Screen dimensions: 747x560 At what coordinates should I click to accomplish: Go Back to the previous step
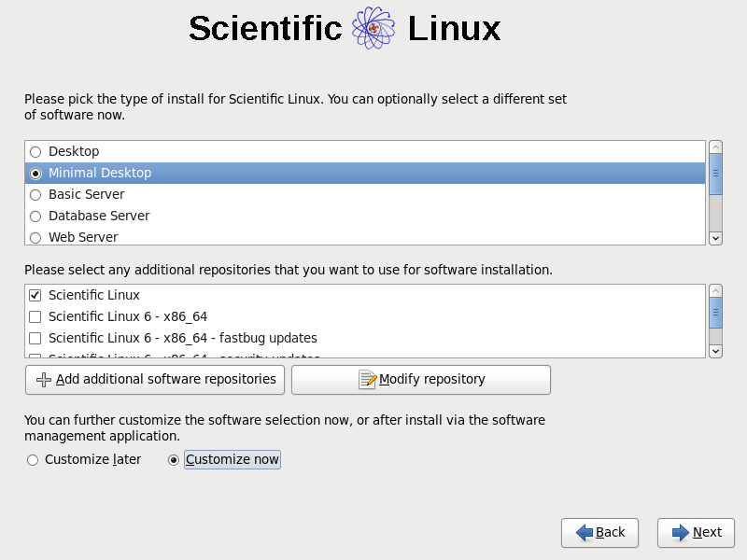tap(599, 532)
